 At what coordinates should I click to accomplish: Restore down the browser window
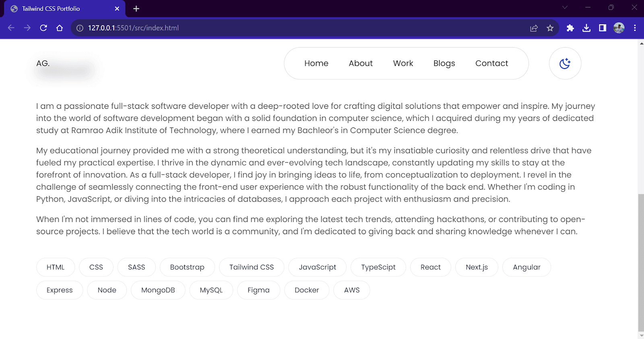[611, 7]
